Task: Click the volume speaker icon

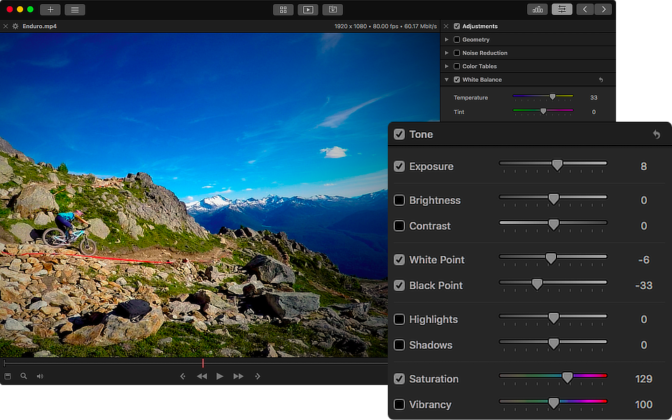Action: tap(40, 376)
